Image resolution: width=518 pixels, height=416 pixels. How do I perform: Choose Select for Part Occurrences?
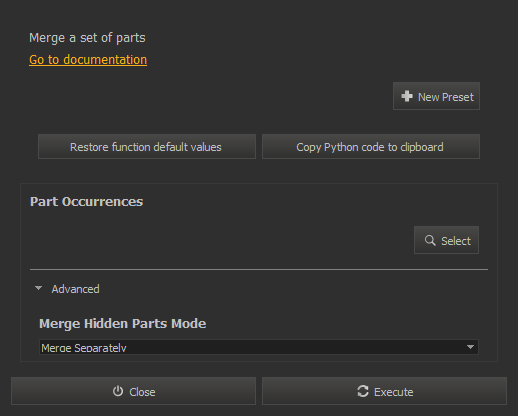tap(446, 240)
